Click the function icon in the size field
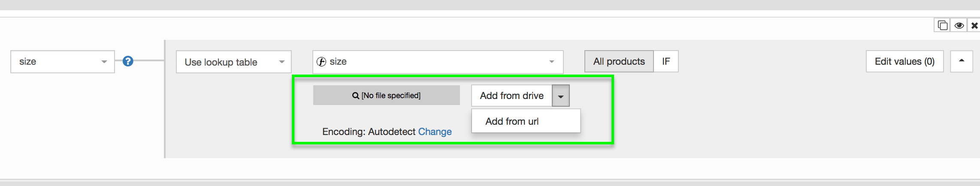Viewport: 980px width, 186px height. coord(321,62)
